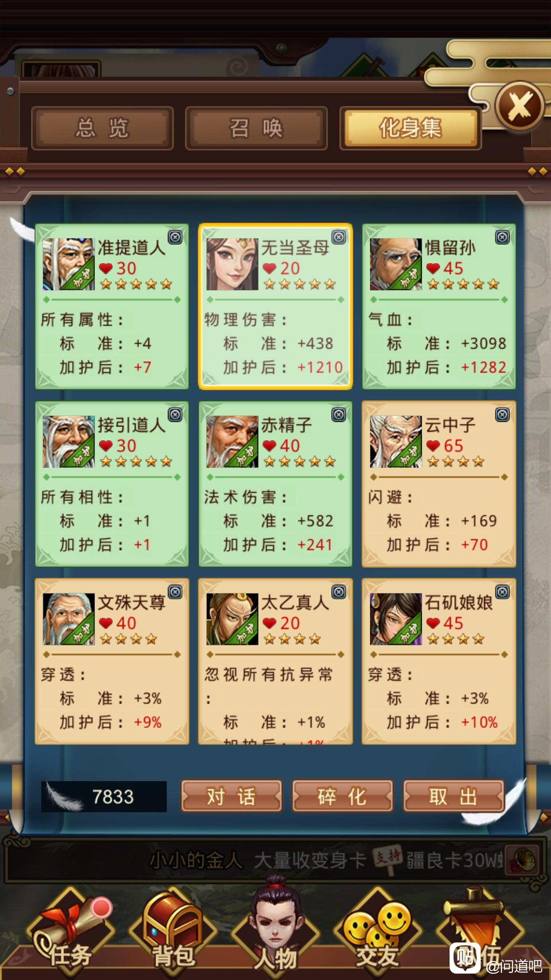Click the 碎化 button

click(x=342, y=796)
